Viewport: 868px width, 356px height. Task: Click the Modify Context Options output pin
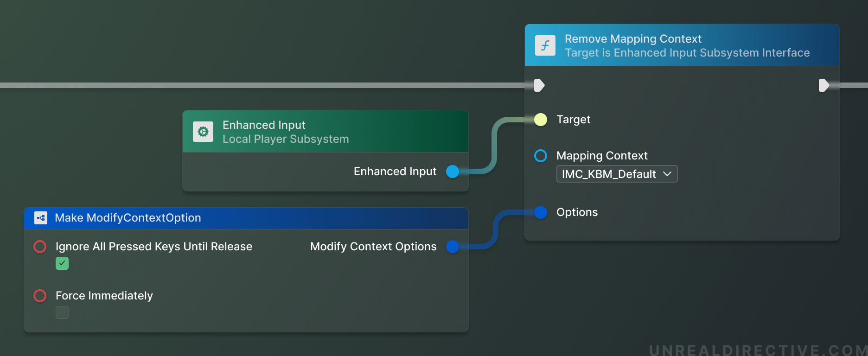coord(453,247)
